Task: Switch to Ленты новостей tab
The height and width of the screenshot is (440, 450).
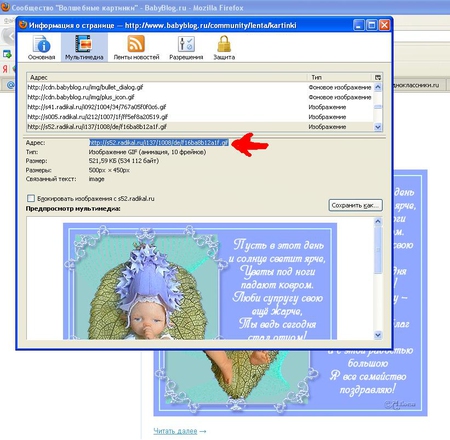Action: click(x=136, y=48)
